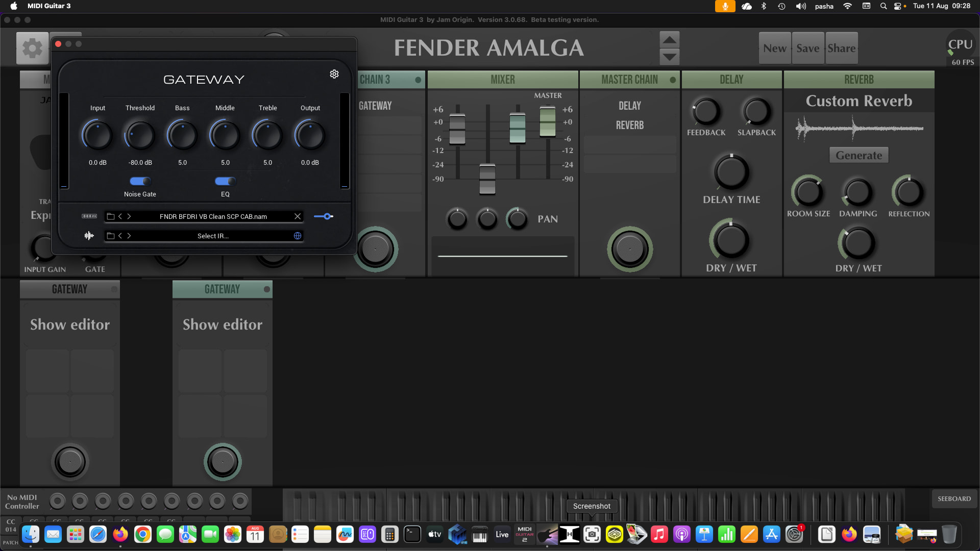Viewport: 980px width, 551px height.
Task: Toggle the Chain 3 enable dot
Action: [418, 80]
